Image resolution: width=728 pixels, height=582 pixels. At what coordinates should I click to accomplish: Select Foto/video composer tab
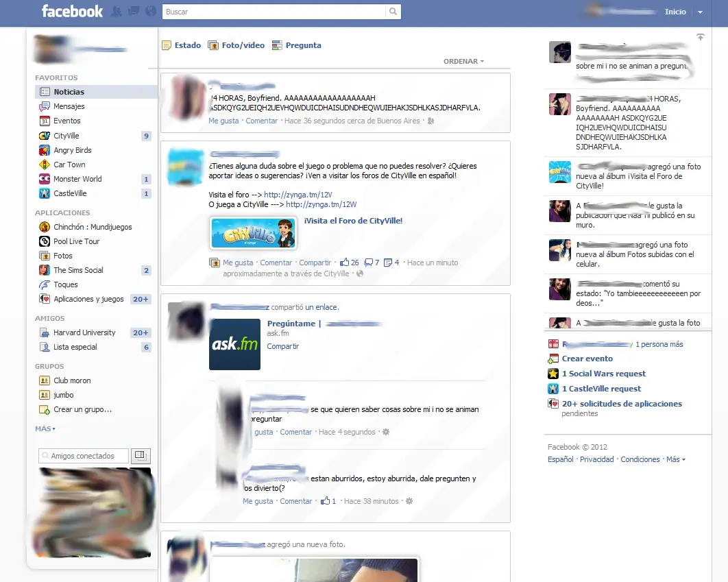(236, 45)
